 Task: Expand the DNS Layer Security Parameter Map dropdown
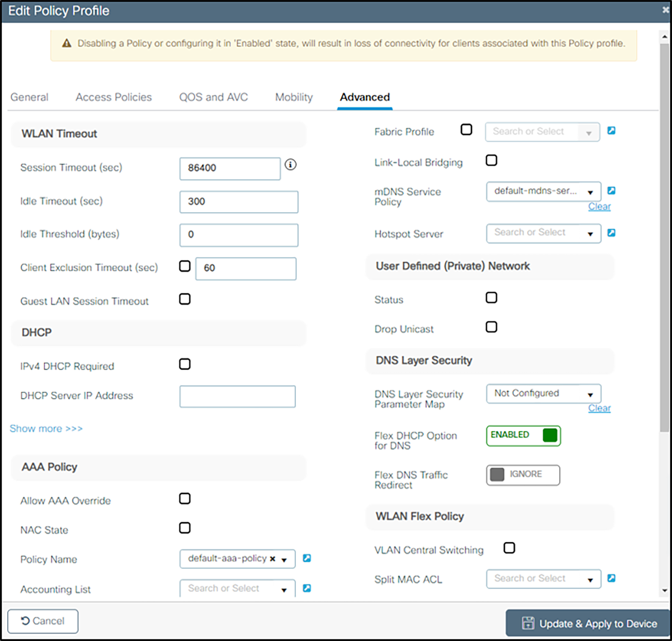(591, 394)
